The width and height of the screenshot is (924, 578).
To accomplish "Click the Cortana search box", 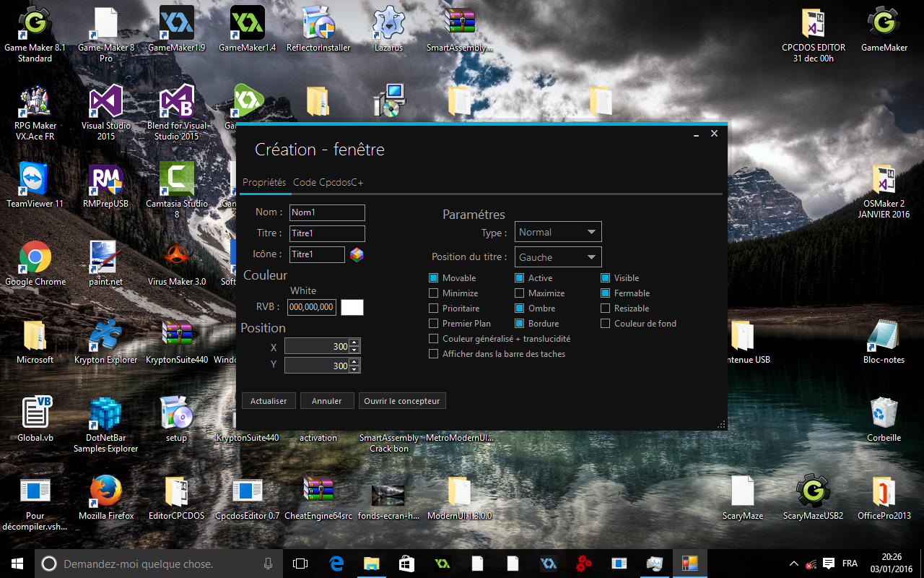I will click(x=159, y=564).
